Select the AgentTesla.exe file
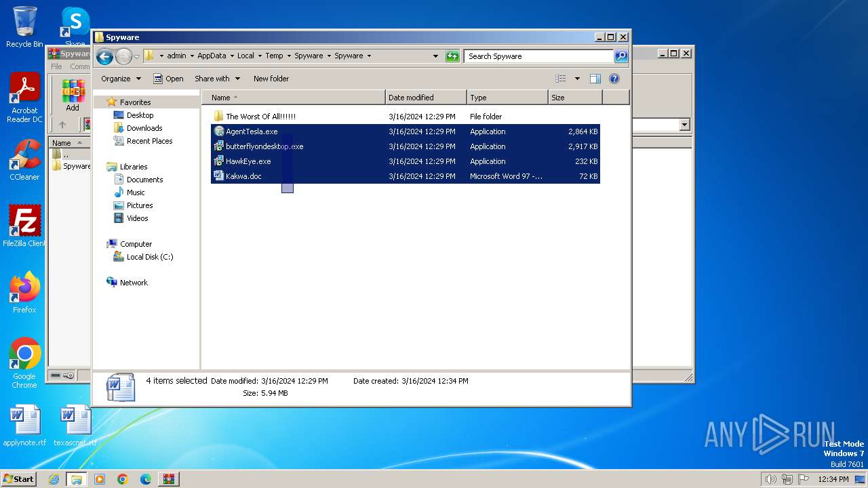The image size is (868, 488). pyautogui.click(x=406, y=131)
